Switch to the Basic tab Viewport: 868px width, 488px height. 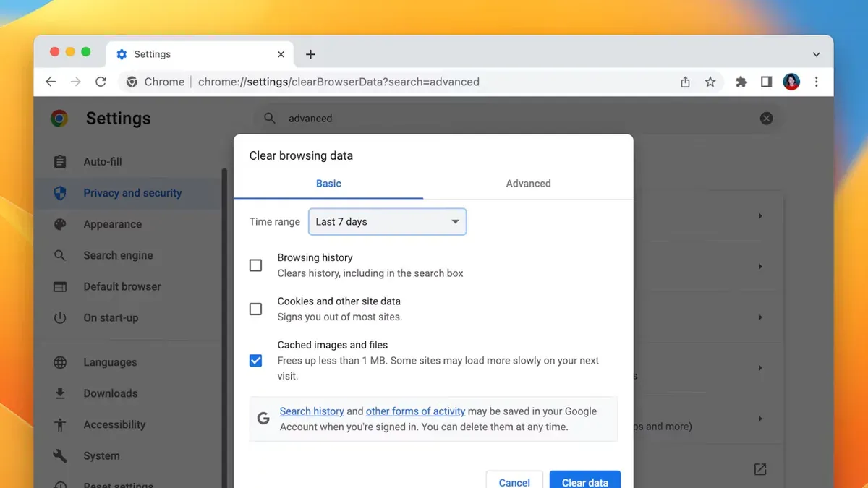click(328, 184)
